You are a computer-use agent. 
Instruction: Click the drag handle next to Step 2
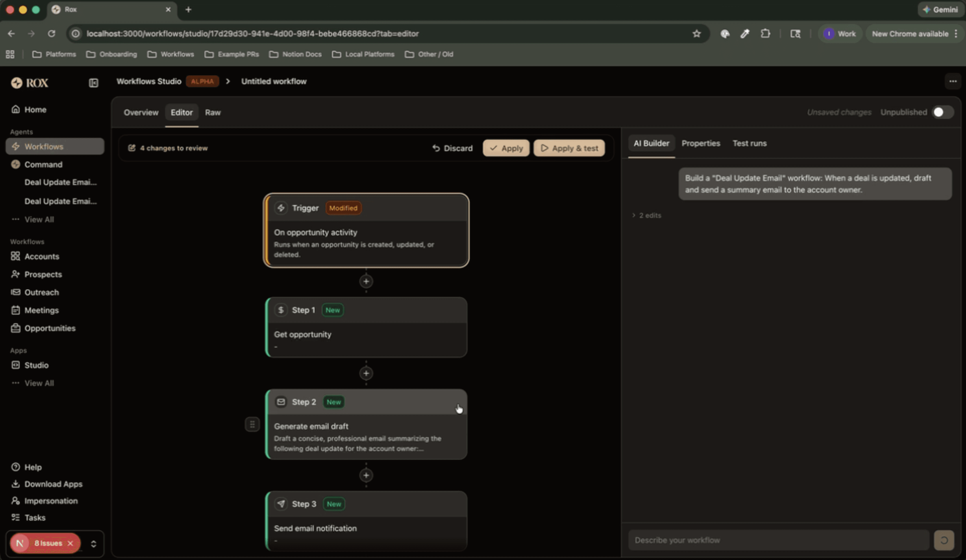252,424
